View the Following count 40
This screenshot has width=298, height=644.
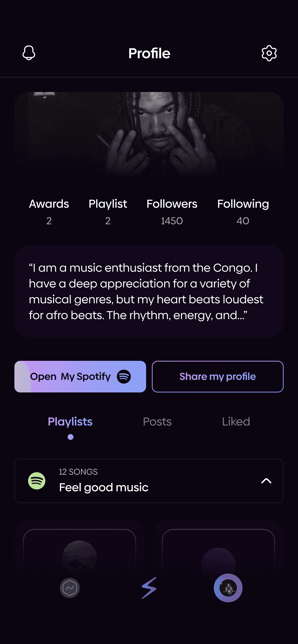point(243,221)
